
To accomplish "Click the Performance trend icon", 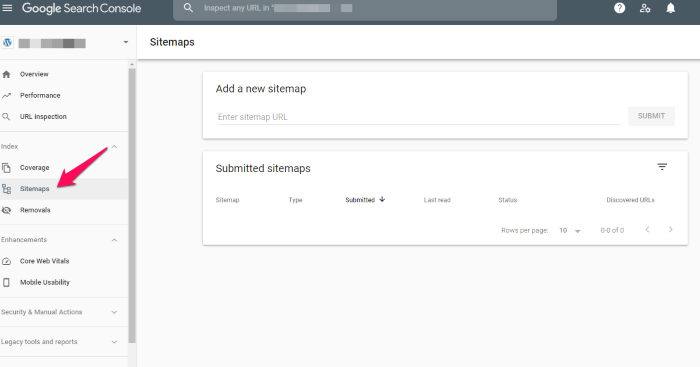I will coord(6,96).
